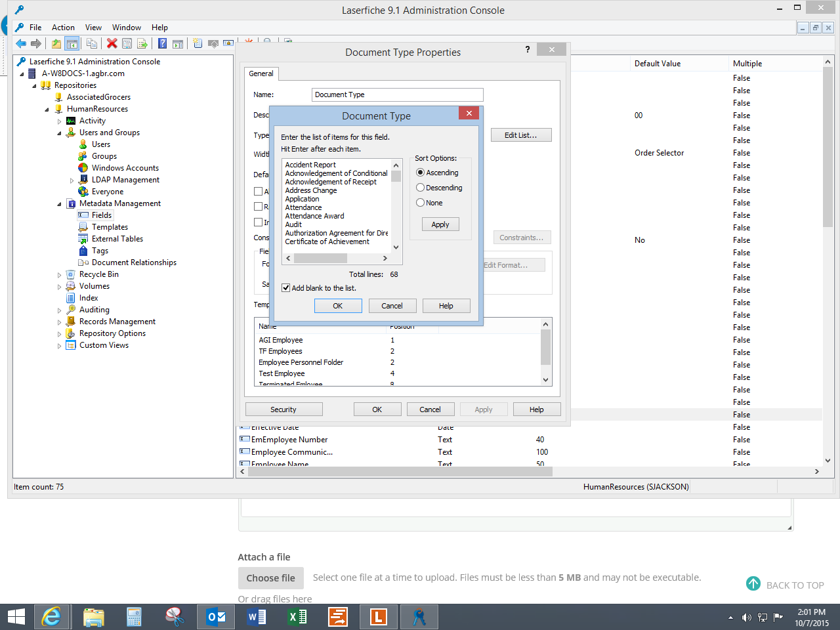Image resolution: width=840 pixels, height=630 pixels.
Task: Click the Apply button under Sort Options
Action: pyautogui.click(x=440, y=224)
